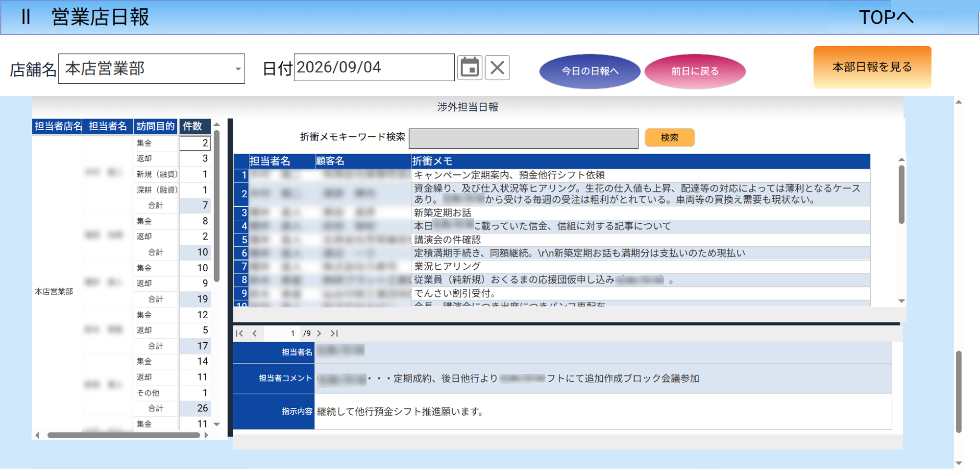Click the 今日の日報へ button
The width and height of the screenshot is (980, 469).
click(x=590, y=71)
